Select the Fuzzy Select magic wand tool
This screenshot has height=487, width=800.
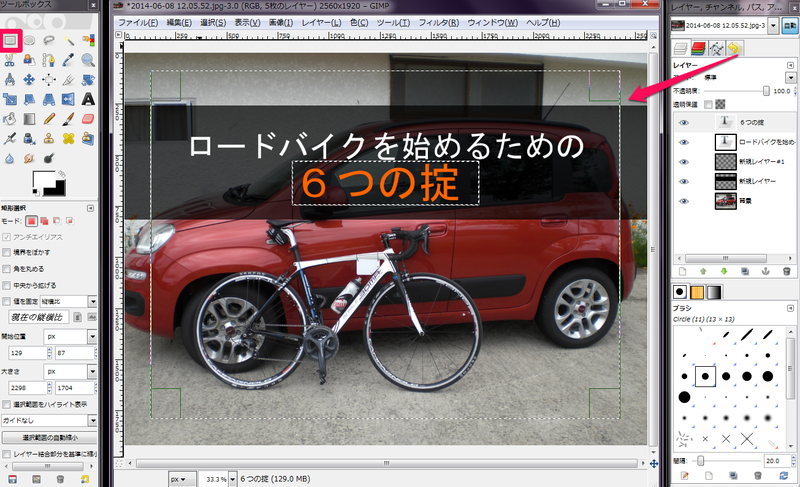tap(69, 40)
